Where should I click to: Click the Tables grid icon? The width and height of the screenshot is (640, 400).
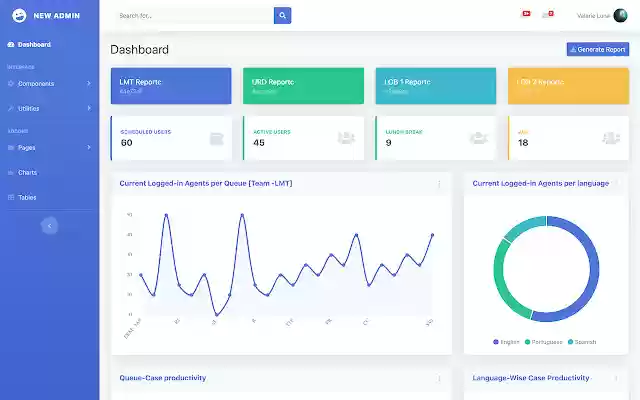point(11,198)
